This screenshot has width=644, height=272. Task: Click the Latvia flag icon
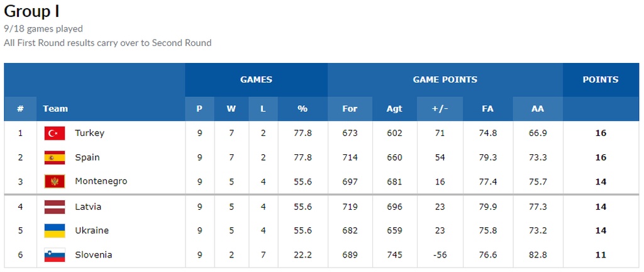[x=55, y=207]
